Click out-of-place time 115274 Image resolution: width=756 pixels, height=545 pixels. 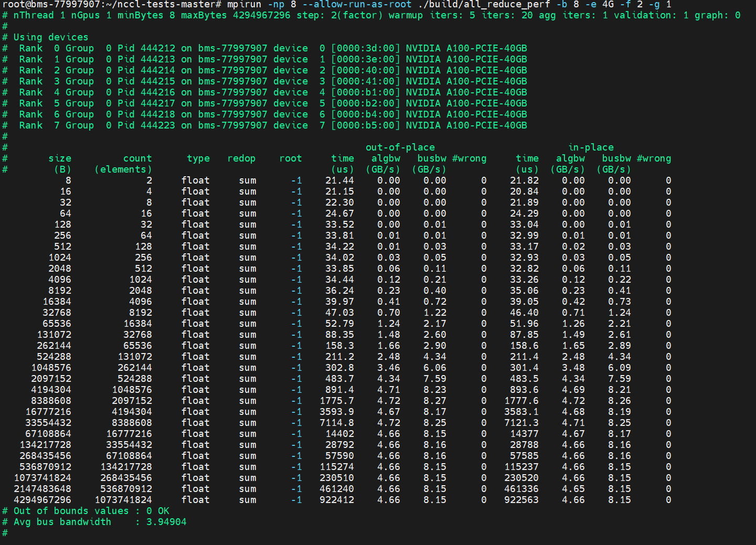click(337, 467)
